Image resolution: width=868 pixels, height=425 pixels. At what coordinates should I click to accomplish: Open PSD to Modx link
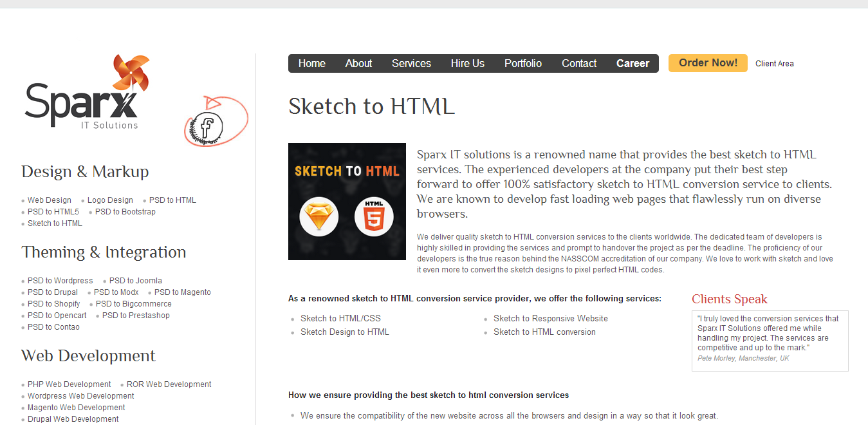click(116, 292)
